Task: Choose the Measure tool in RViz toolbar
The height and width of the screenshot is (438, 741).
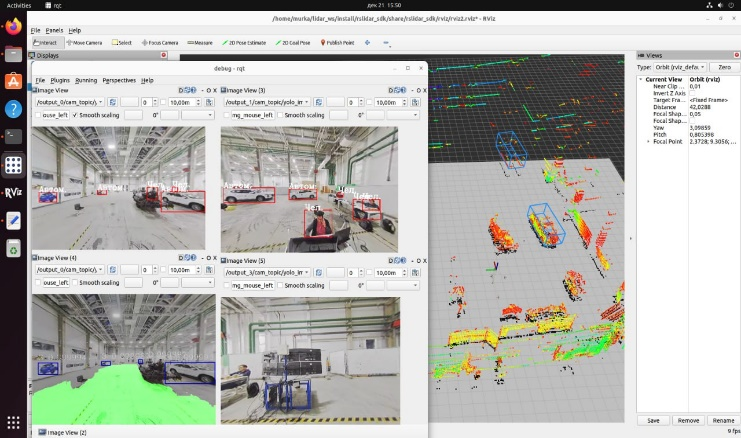Action: click(x=200, y=43)
